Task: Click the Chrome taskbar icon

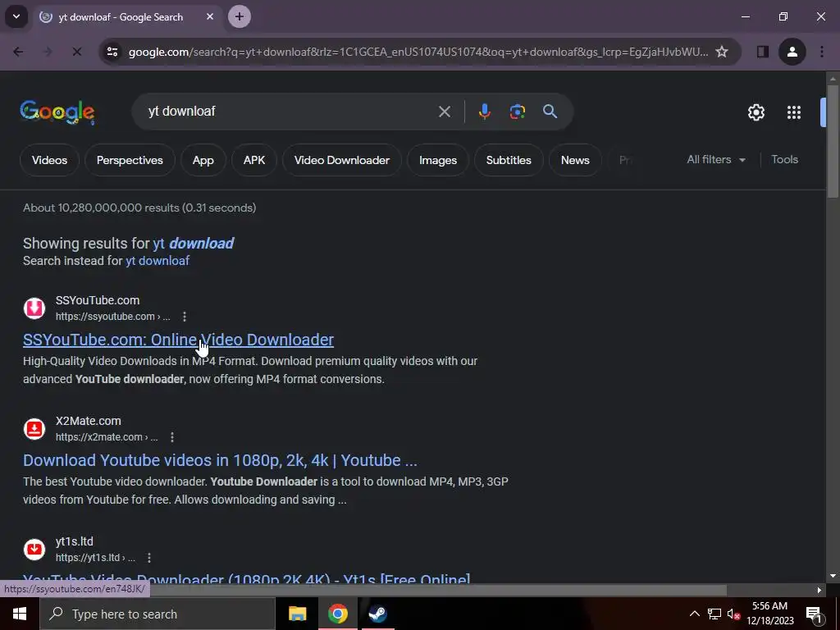Action: click(x=337, y=614)
